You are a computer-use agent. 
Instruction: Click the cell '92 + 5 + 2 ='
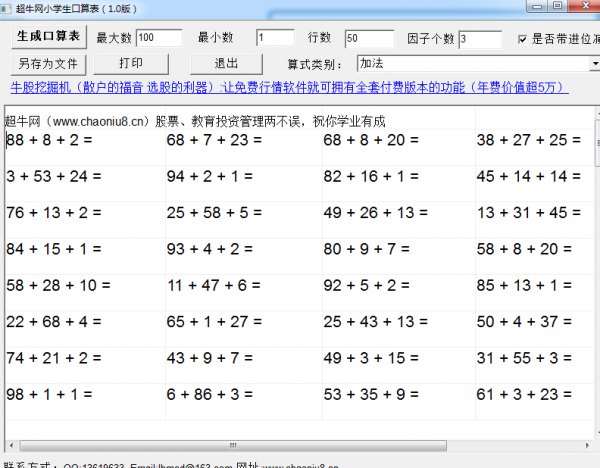(x=399, y=293)
